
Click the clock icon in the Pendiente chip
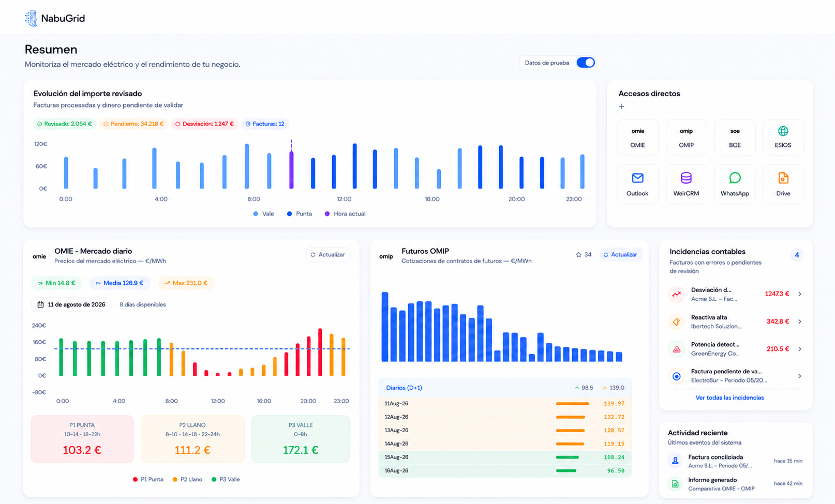pyautogui.click(x=106, y=124)
